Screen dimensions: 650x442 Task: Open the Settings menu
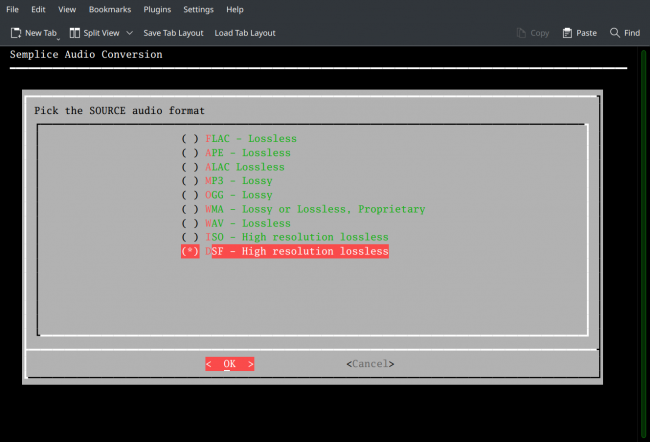198,9
